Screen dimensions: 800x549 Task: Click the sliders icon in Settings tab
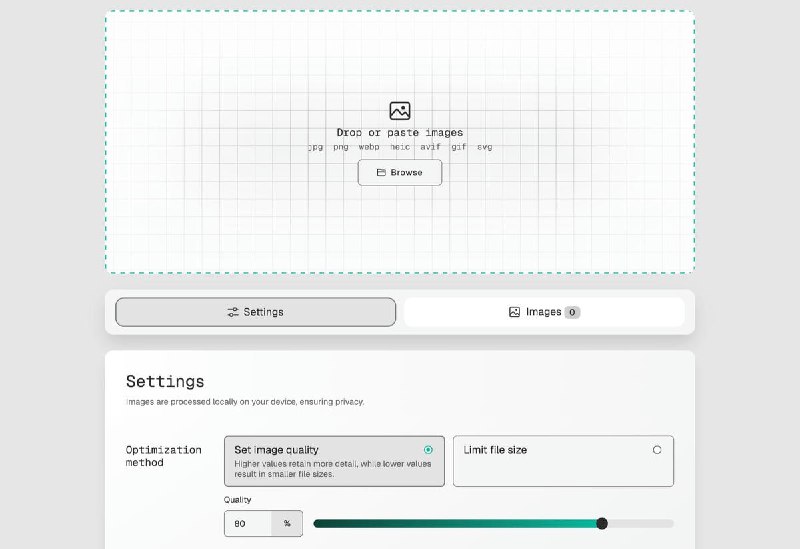pyautogui.click(x=233, y=312)
